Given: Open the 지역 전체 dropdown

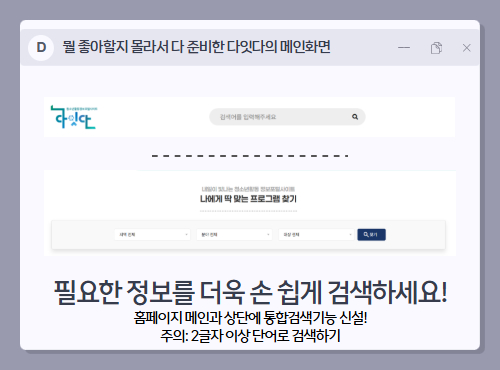Looking at the screenshot, I should tap(152, 235).
